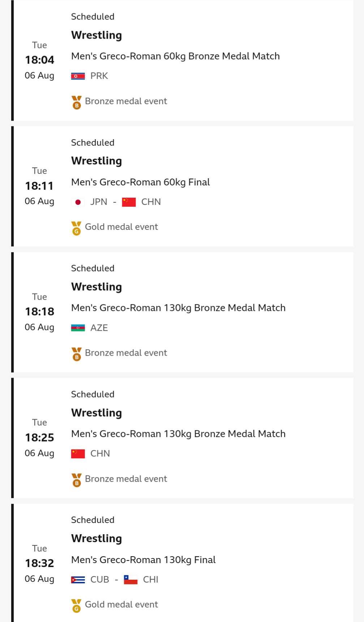Image resolution: width=364 pixels, height=622 pixels.
Task: Open Men's Greco-Roman 60kg Bronze Medal Match
Action: pyautogui.click(x=175, y=56)
